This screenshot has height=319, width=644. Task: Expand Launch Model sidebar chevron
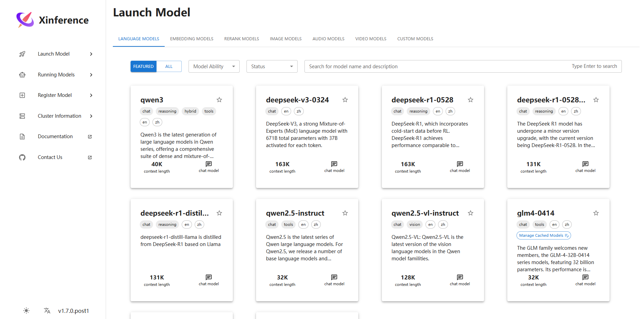point(91,54)
